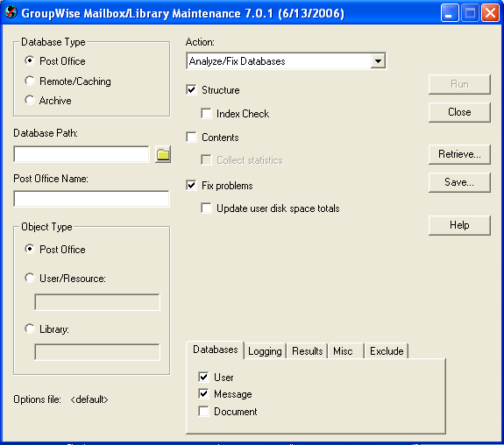Click the Run button
504x445 pixels.
459,84
